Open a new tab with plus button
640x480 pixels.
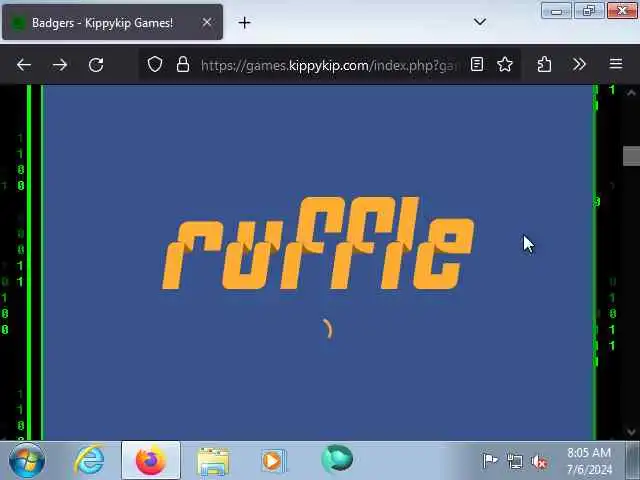pos(244,23)
